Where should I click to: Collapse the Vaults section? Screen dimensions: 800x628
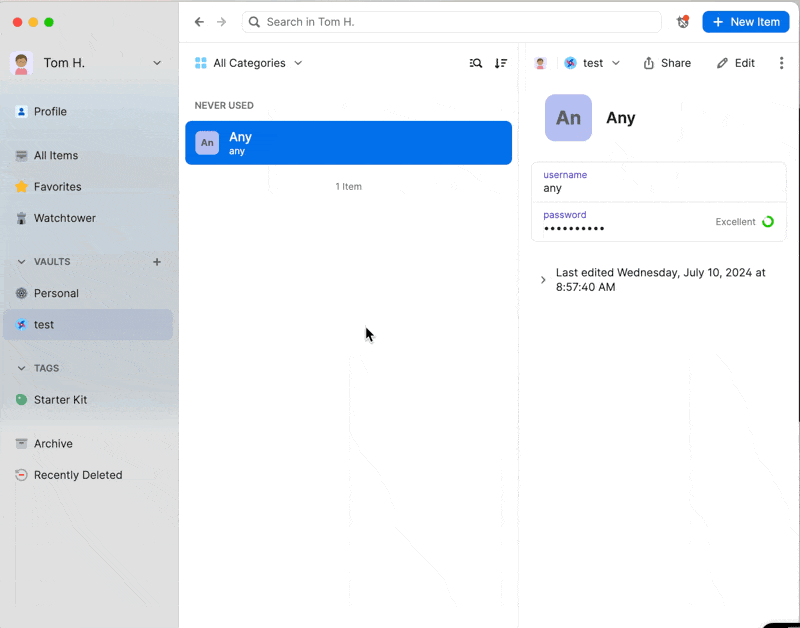[x=21, y=262]
